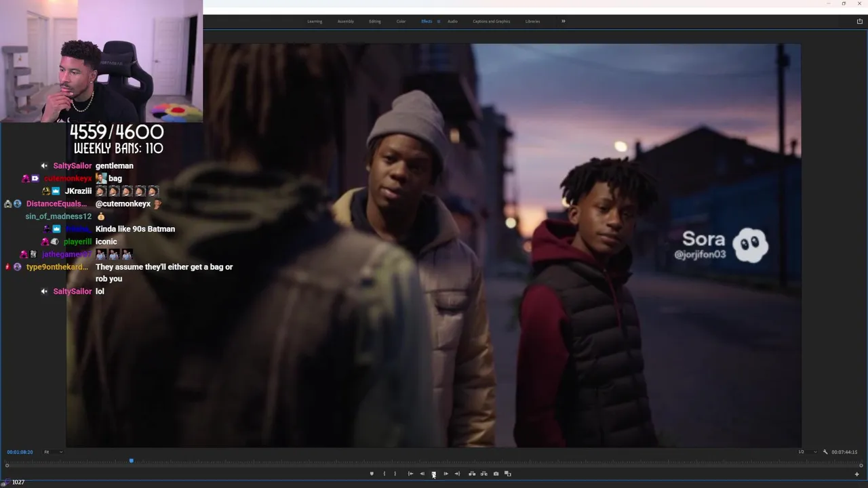The width and height of the screenshot is (868, 488).
Task: Click right zoom scroll bar handle
Action: [x=861, y=465]
